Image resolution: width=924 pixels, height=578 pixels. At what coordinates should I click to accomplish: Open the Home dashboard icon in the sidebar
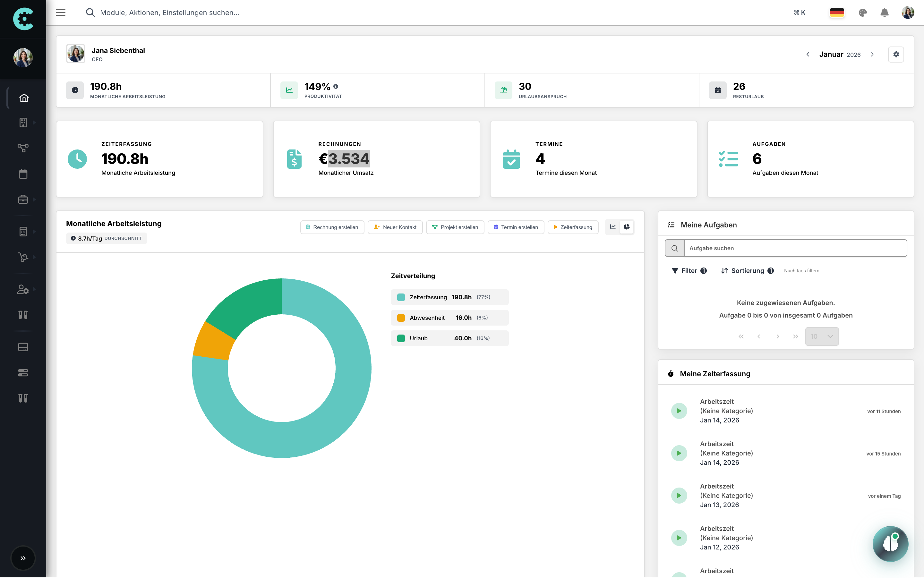tap(23, 98)
